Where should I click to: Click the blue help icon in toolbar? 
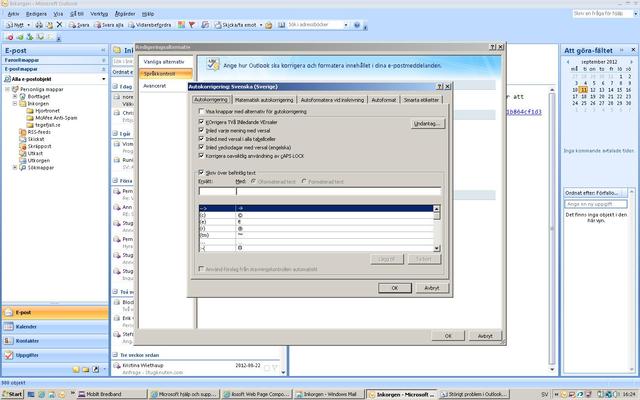[x=357, y=25]
